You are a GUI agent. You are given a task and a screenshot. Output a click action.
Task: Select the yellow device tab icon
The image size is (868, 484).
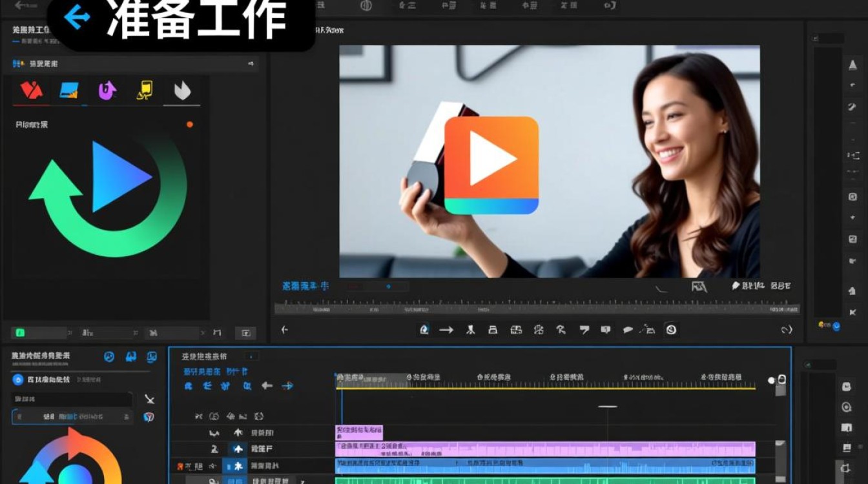coord(145,90)
